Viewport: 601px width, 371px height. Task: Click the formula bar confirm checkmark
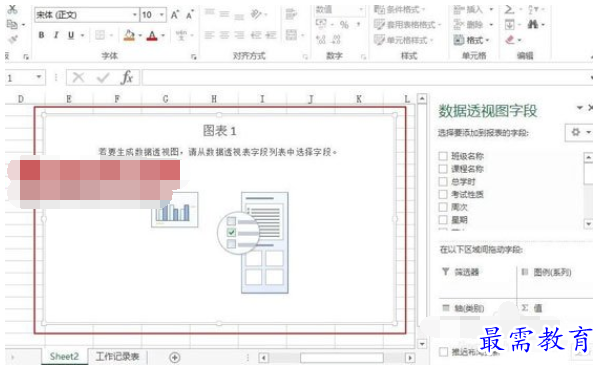point(103,78)
